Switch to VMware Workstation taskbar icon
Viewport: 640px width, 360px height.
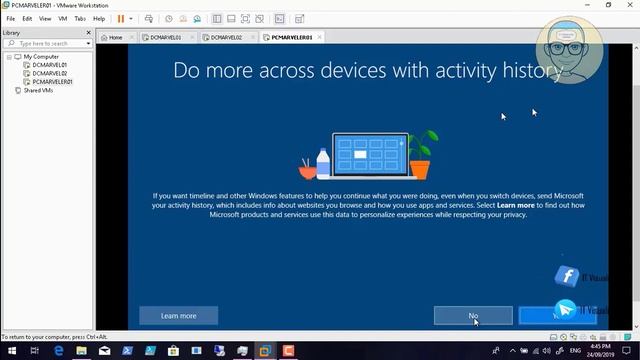[x=265, y=351]
